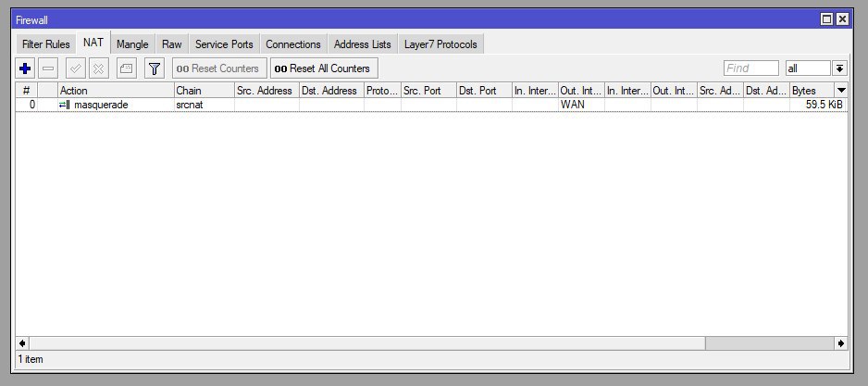Viewport: 868px width, 386px height.
Task: Sort by the Chain column header
Action: point(205,91)
